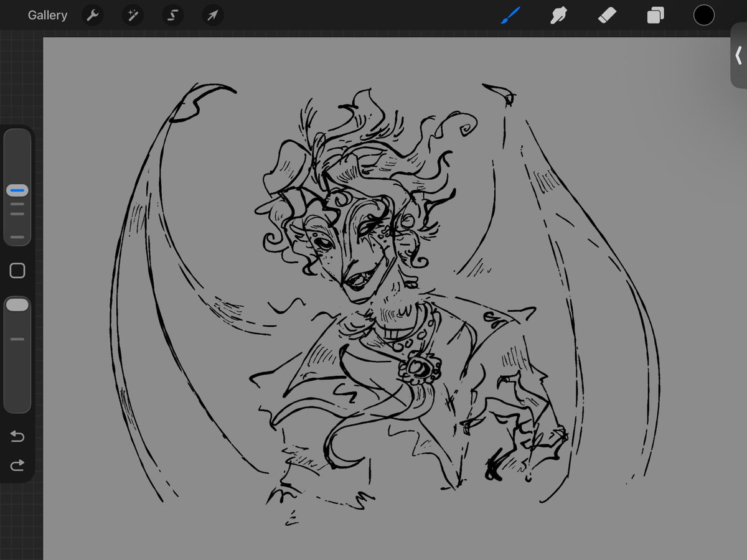Open the Adjustments magic wand menu
Image resolution: width=747 pixels, height=560 pixels.
point(132,16)
